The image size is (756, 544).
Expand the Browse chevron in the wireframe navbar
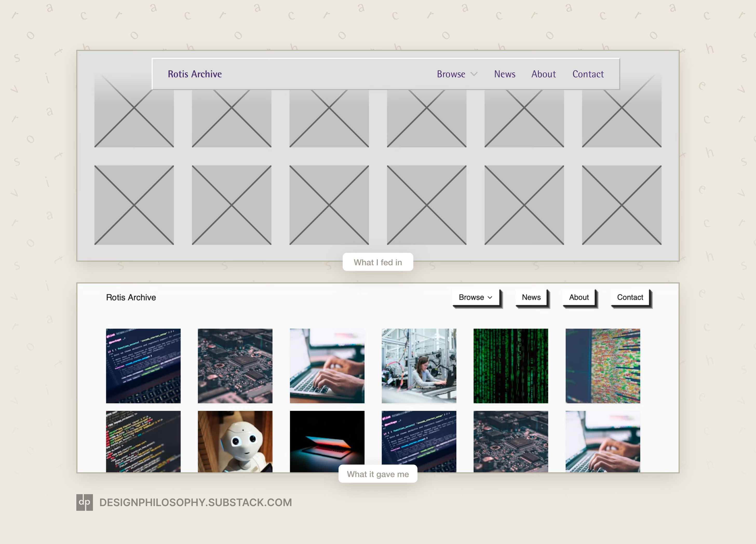(474, 74)
